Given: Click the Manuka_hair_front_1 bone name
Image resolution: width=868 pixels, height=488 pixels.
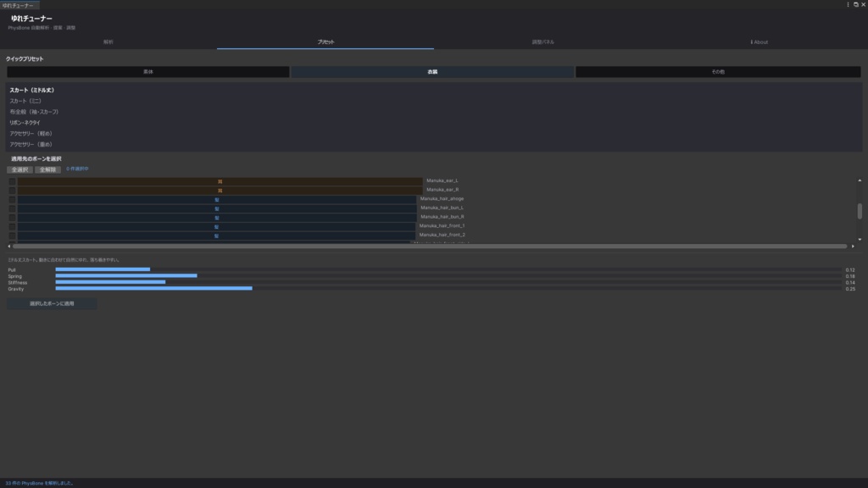Looking at the screenshot, I should click(x=442, y=225).
